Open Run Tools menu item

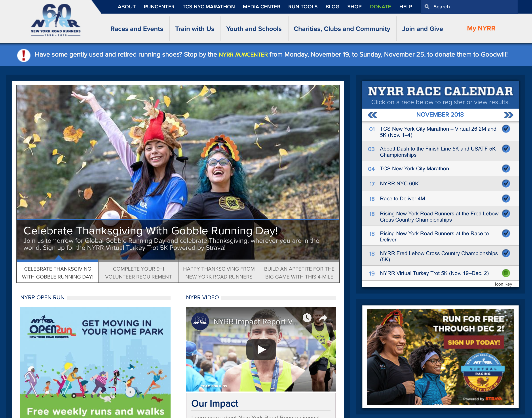303,7
